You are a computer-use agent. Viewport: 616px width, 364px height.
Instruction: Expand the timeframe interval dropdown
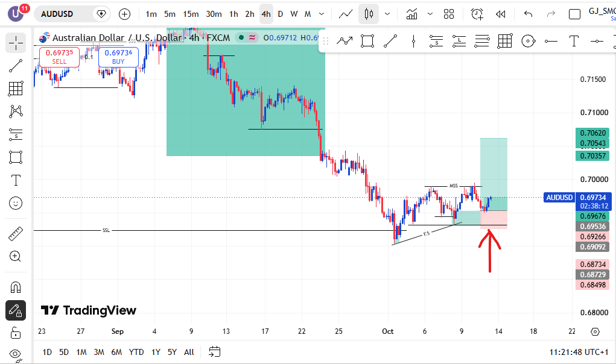[x=322, y=14]
